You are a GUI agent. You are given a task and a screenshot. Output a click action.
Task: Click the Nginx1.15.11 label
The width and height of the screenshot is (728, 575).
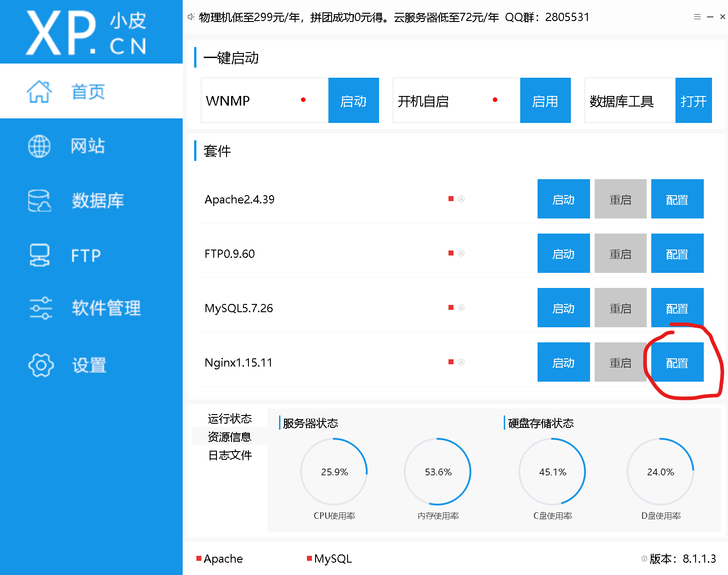tap(238, 362)
